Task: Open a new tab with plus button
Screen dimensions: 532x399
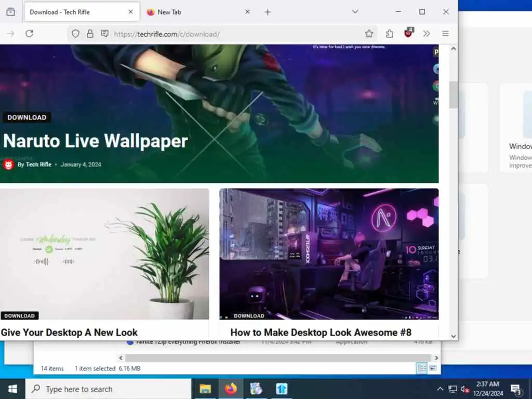Action: pos(268,12)
